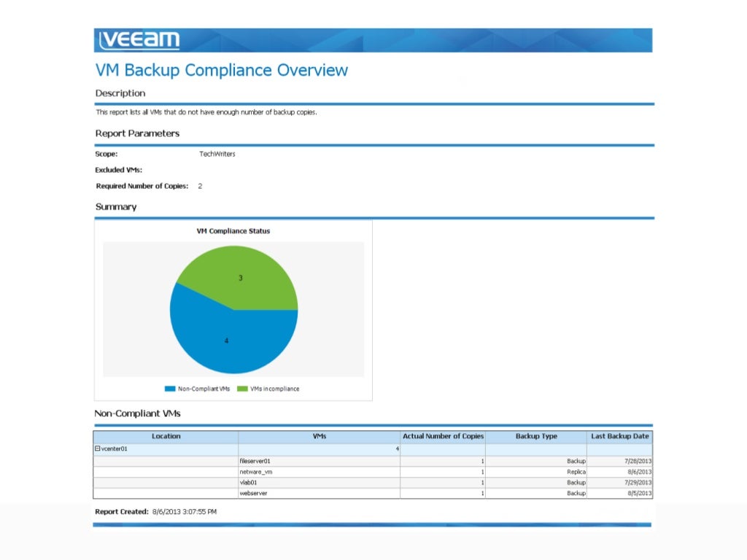Click the green VMs in compliance legend swatch
Viewport: 747px width, 560px height.
242,389
